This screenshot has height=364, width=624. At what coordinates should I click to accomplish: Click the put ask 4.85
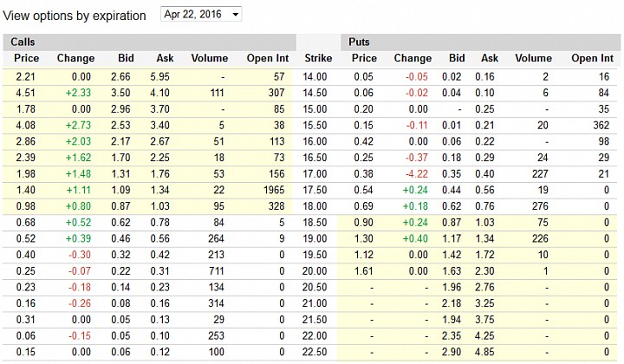[484, 352]
